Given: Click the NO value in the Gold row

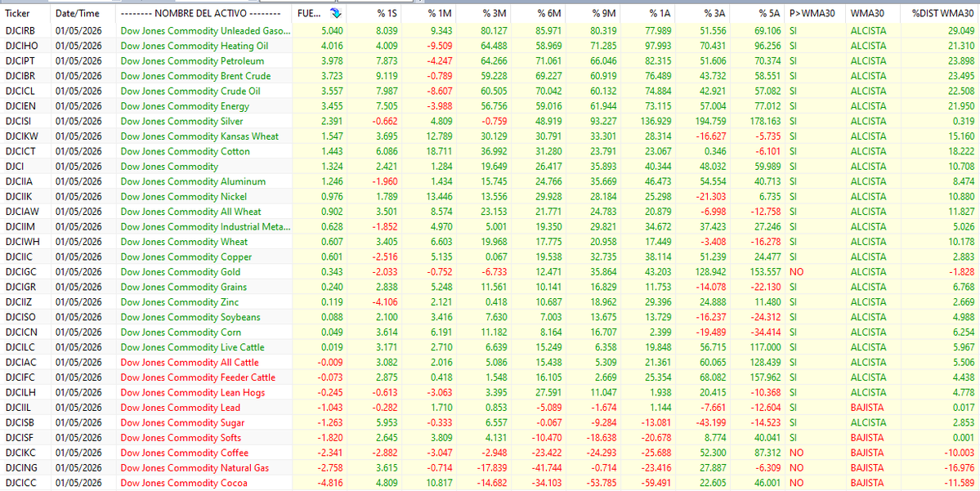Looking at the screenshot, I should coord(796,272).
